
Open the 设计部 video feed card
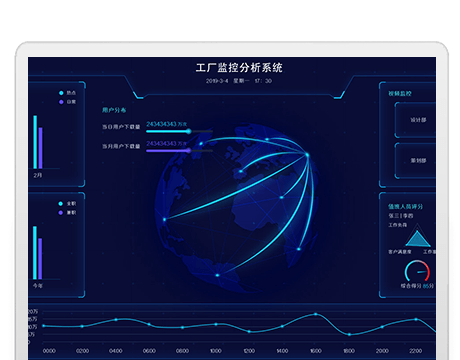coord(415,120)
